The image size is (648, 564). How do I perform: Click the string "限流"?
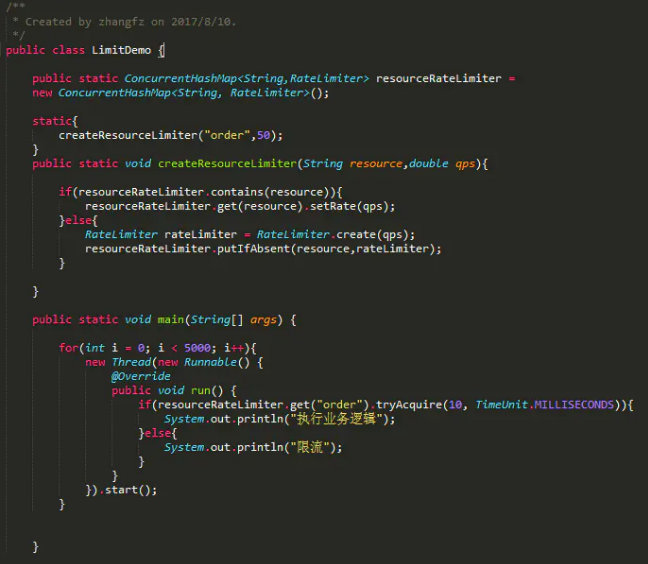[310, 447]
